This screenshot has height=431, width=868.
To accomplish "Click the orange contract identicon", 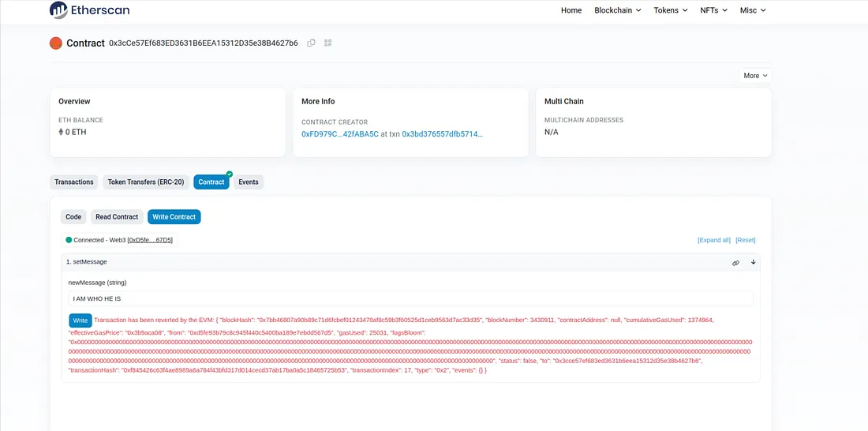I will (56, 43).
